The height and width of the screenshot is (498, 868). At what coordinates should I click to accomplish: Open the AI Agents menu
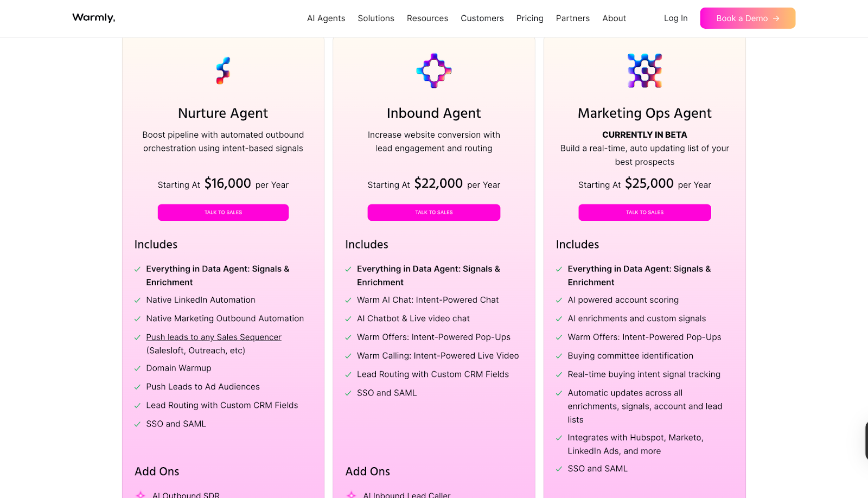click(326, 18)
